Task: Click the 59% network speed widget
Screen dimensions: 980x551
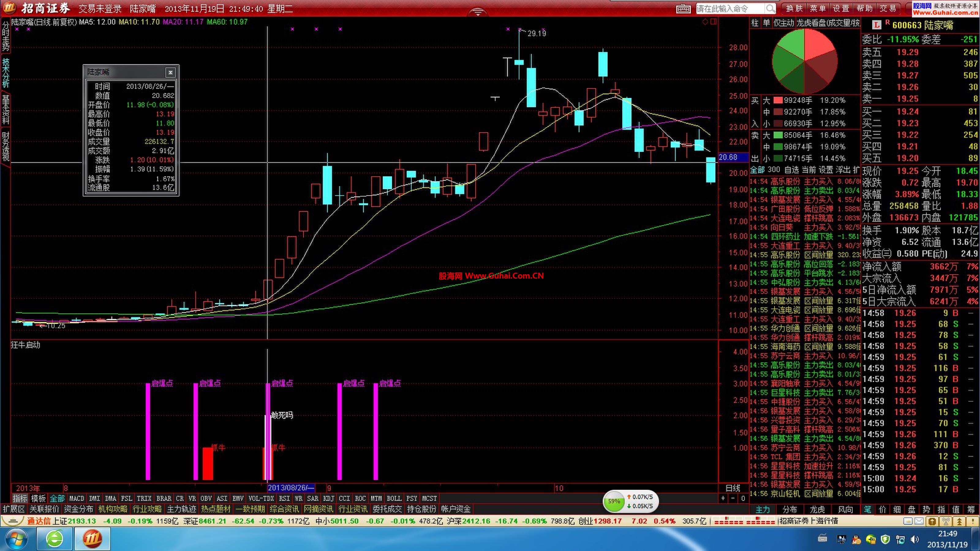Action: click(630, 502)
